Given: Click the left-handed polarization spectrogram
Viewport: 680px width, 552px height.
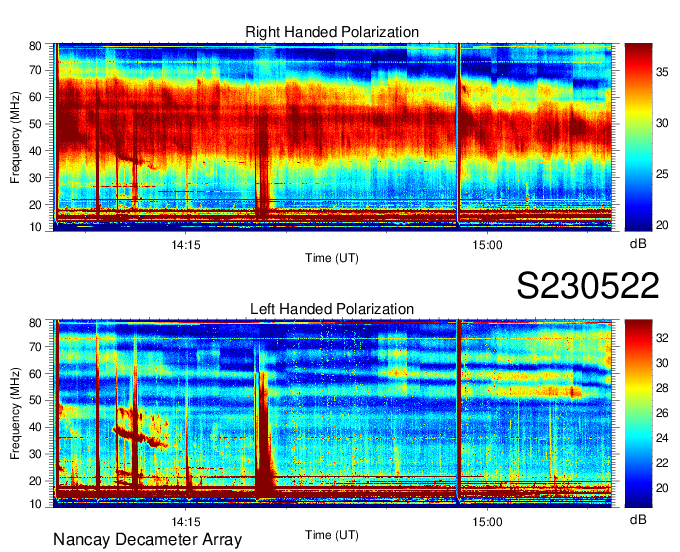Looking at the screenshot, I should [333, 414].
